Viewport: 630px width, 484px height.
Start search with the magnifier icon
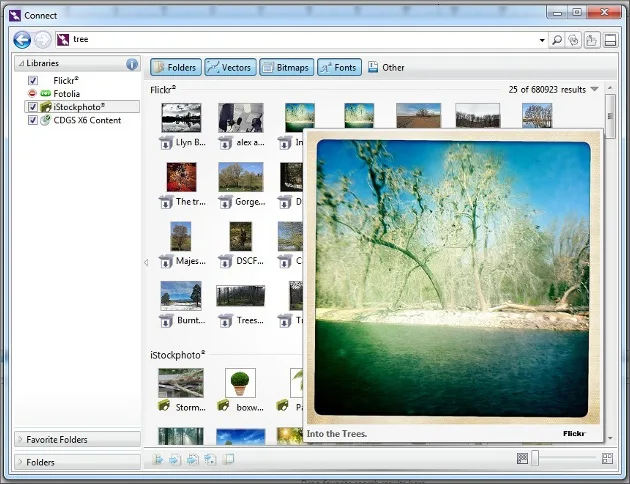(x=557, y=40)
